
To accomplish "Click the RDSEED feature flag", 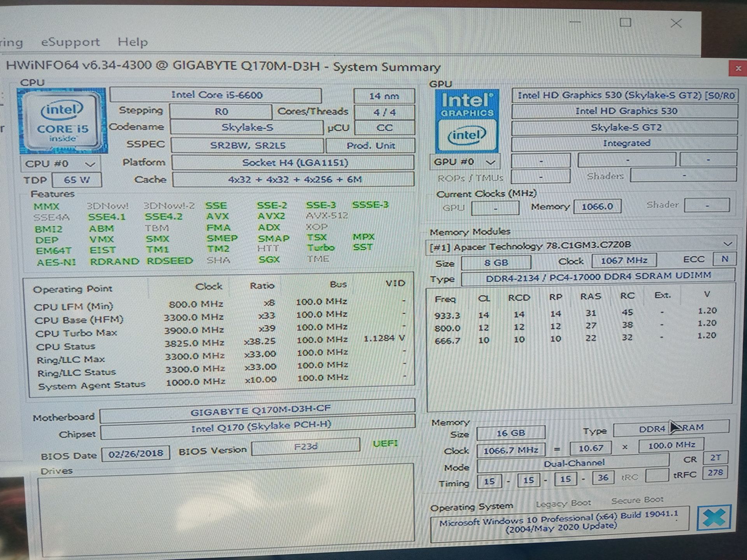I will click(x=170, y=261).
